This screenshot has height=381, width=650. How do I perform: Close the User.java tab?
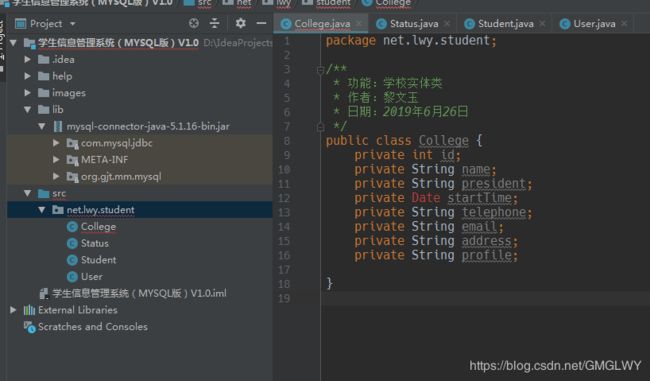[624, 24]
